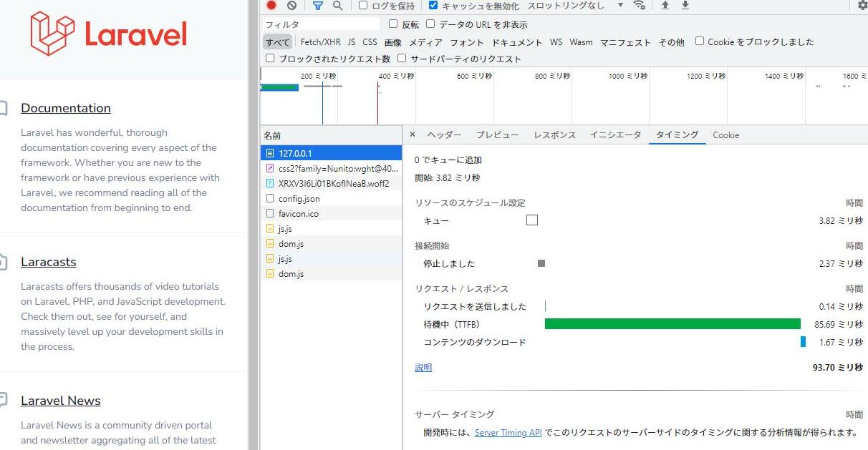The height and width of the screenshot is (450, 868).
Task: Filter by 画像 requests
Action: (392, 42)
